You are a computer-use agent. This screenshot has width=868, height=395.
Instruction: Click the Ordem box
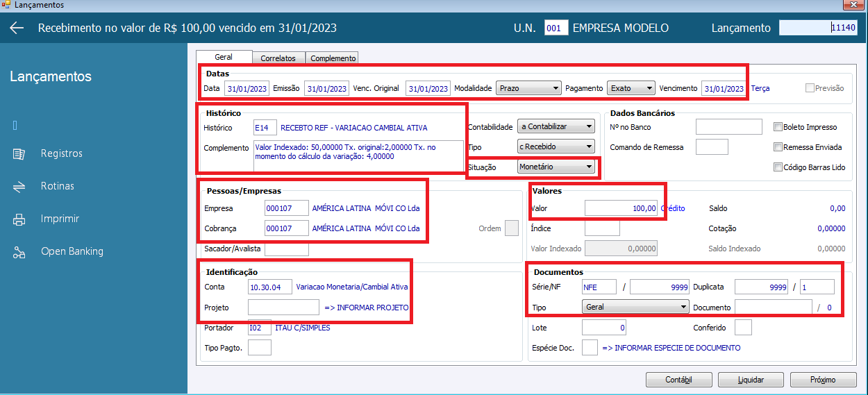pos(512,228)
